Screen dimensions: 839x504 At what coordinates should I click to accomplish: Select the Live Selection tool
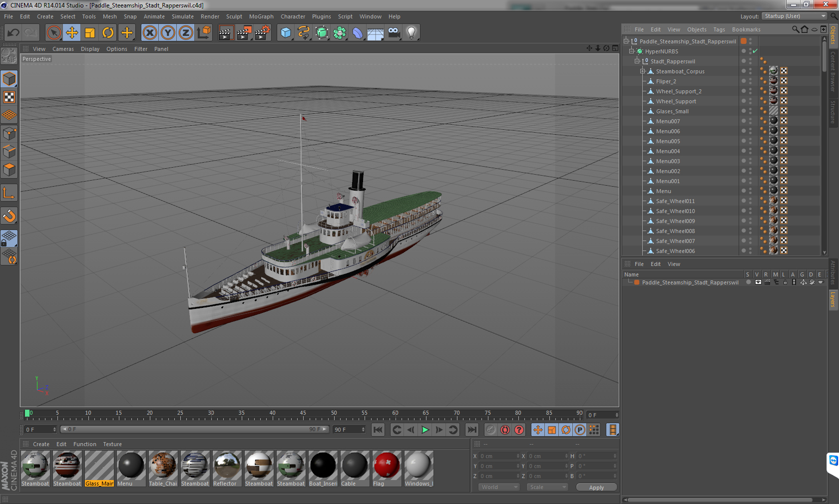pyautogui.click(x=53, y=33)
